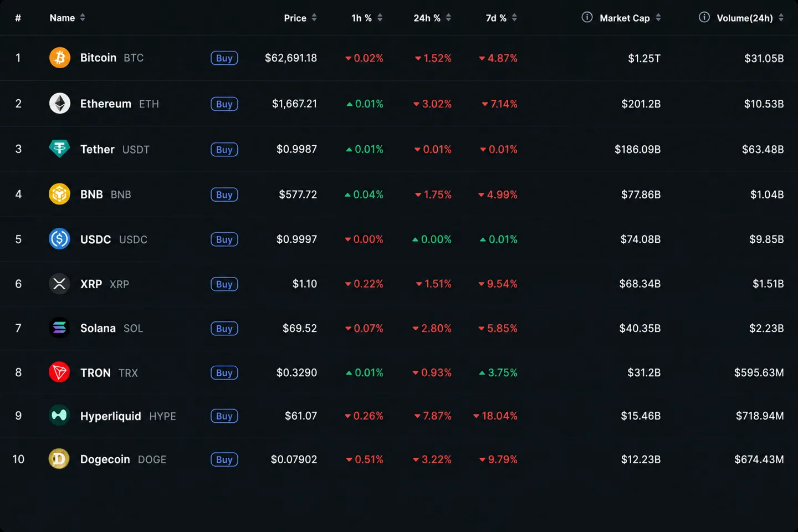Screen dimensions: 798x532
Task: Sort table by Name column
Action: [x=68, y=18]
